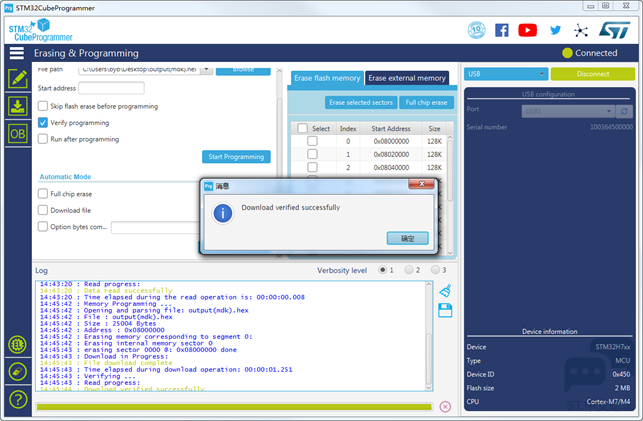Open the YouTube link icon
Viewport: 643px width, 421px height.
(527, 30)
